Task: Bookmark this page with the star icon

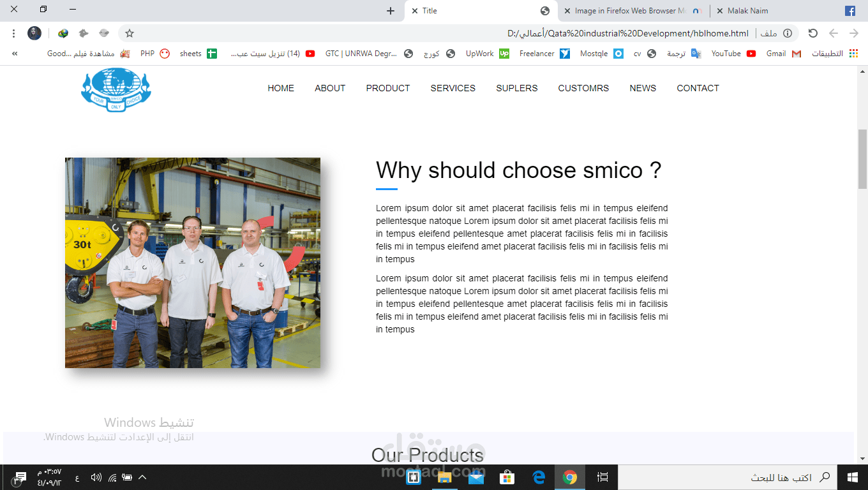Action: pos(130,33)
